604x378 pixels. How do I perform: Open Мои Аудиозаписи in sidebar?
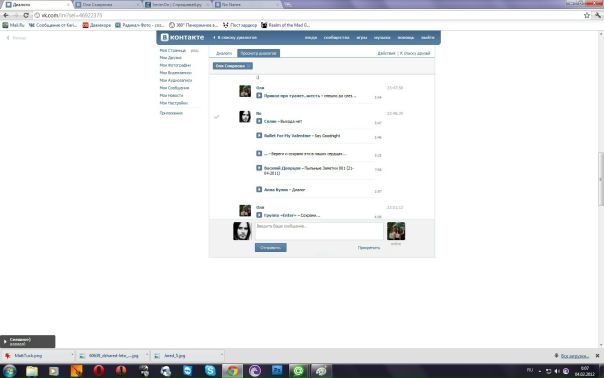176,80
